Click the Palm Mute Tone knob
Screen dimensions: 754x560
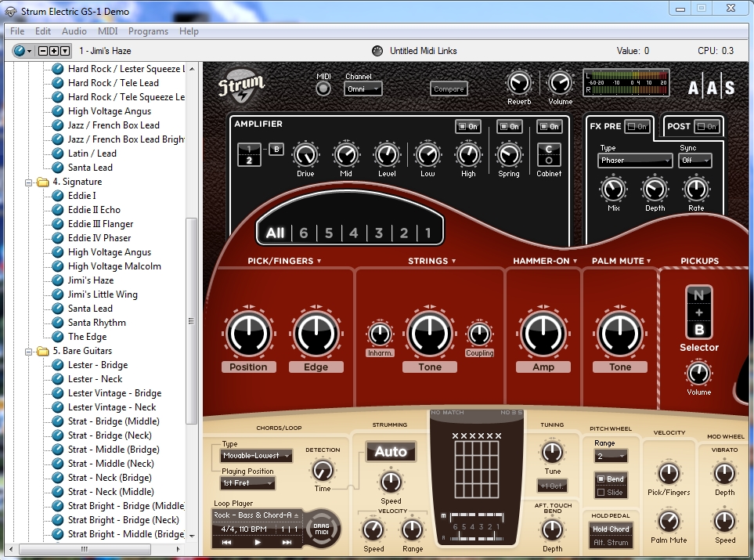(620, 334)
